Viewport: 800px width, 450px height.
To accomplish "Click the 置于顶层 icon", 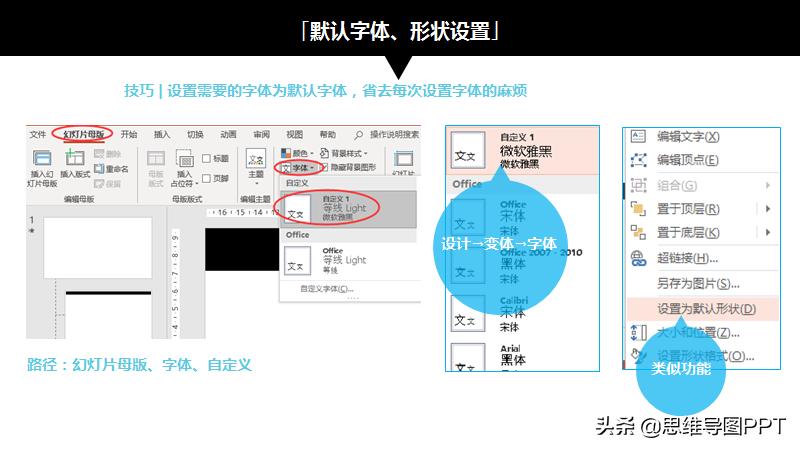I will tap(638, 208).
